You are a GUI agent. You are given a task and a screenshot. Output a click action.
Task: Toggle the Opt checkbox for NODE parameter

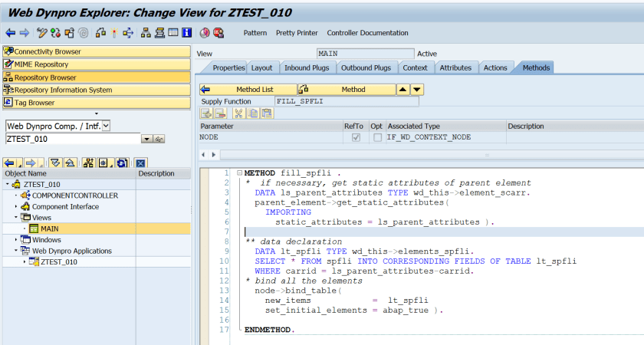point(376,137)
